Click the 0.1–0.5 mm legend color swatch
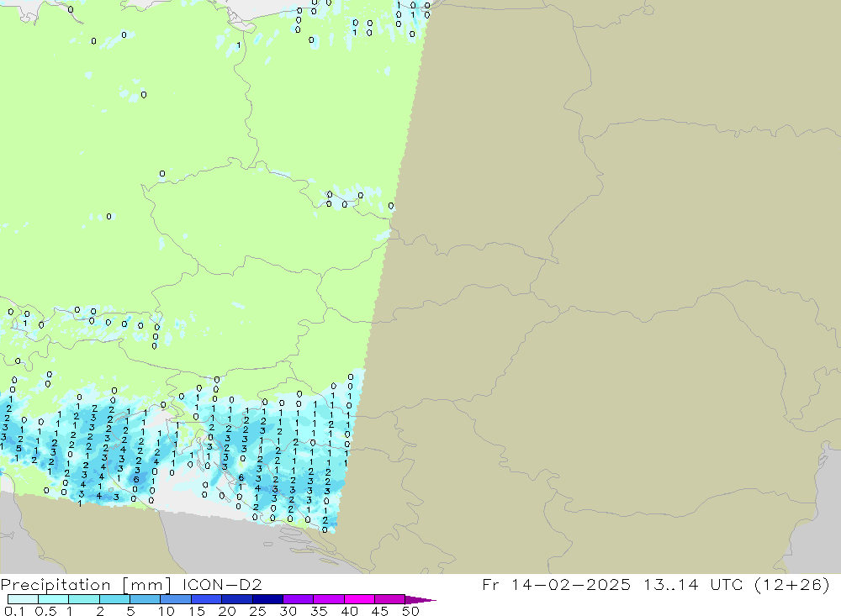The height and width of the screenshot is (616, 841). click(x=23, y=599)
